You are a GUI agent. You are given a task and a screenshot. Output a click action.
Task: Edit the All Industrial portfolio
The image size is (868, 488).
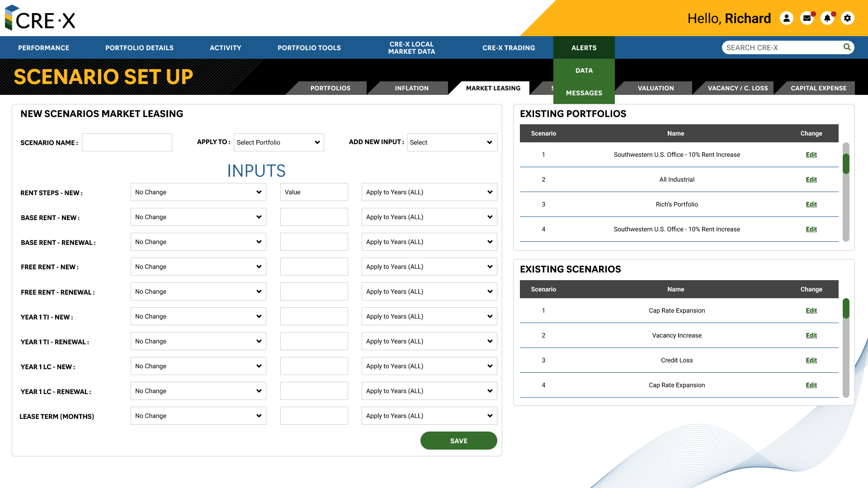pos(811,179)
